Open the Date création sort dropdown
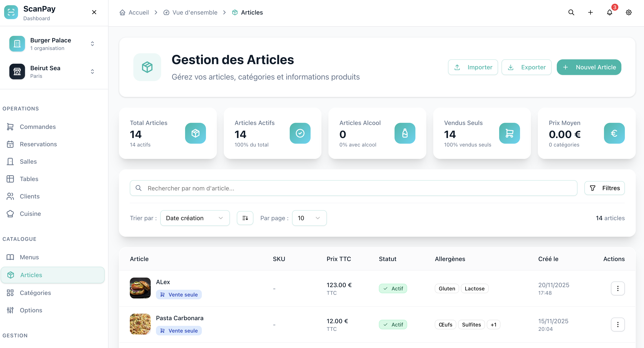644x348 pixels. tap(195, 218)
